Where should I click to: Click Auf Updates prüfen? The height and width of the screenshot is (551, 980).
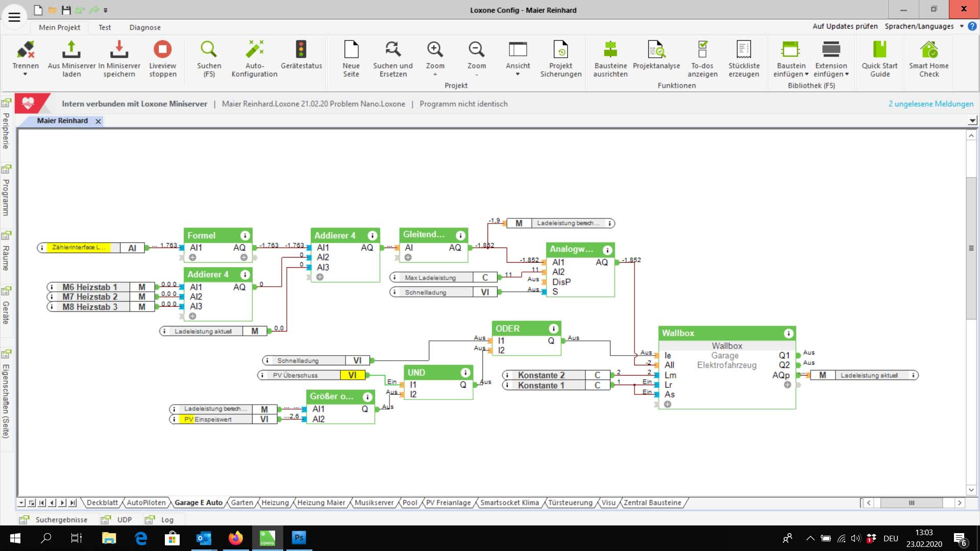[x=845, y=26]
